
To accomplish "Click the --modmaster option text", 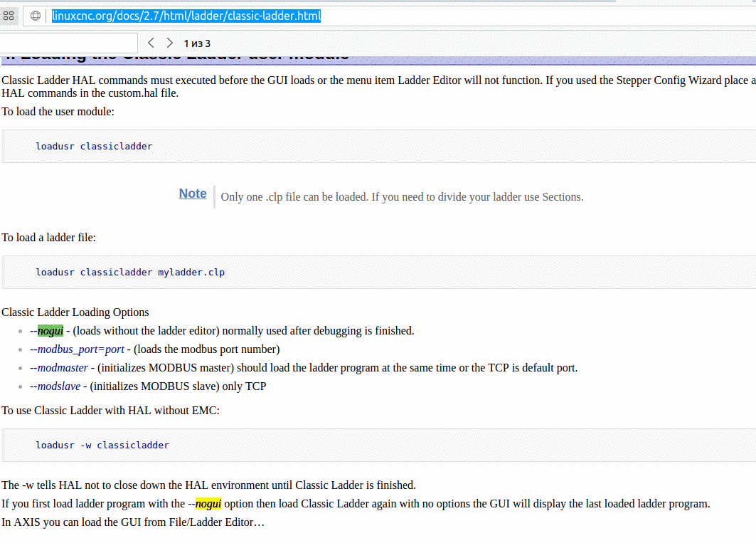I will coord(59,368).
